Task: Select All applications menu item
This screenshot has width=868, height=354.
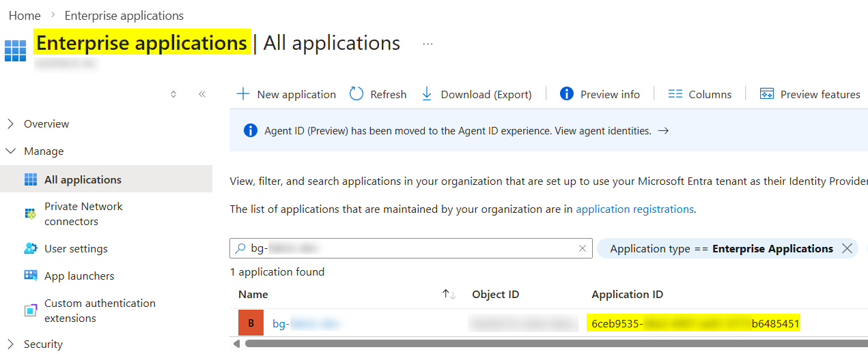Action: (x=83, y=180)
